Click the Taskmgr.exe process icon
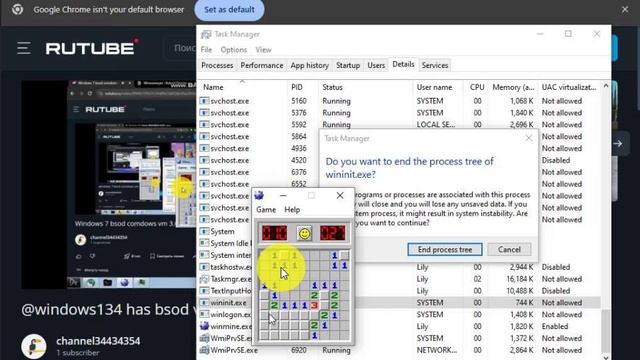 pos(204,279)
